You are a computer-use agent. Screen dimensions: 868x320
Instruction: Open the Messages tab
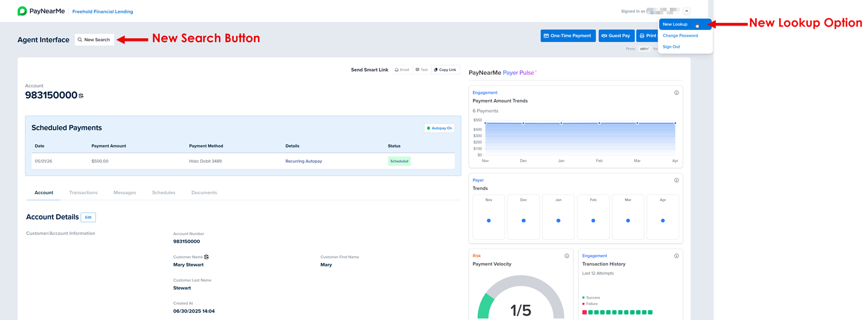click(x=125, y=193)
